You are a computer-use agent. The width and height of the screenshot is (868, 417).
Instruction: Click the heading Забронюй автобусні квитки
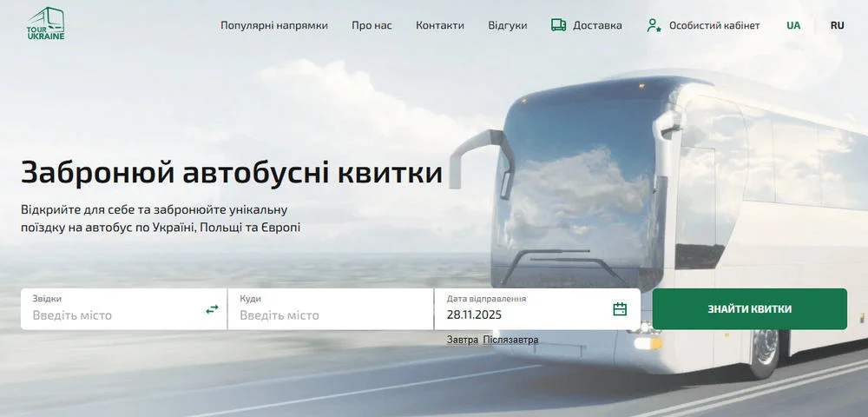(x=232, y=173)
